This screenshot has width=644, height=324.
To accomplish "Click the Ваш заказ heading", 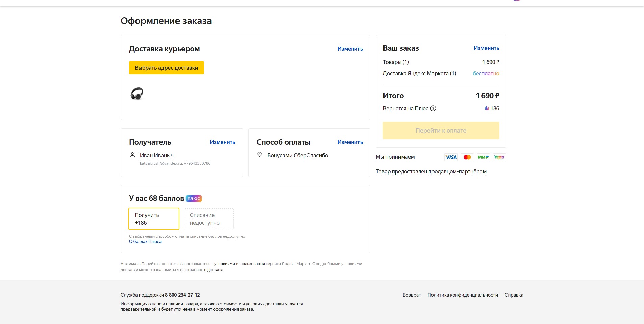I will [401, 48].
